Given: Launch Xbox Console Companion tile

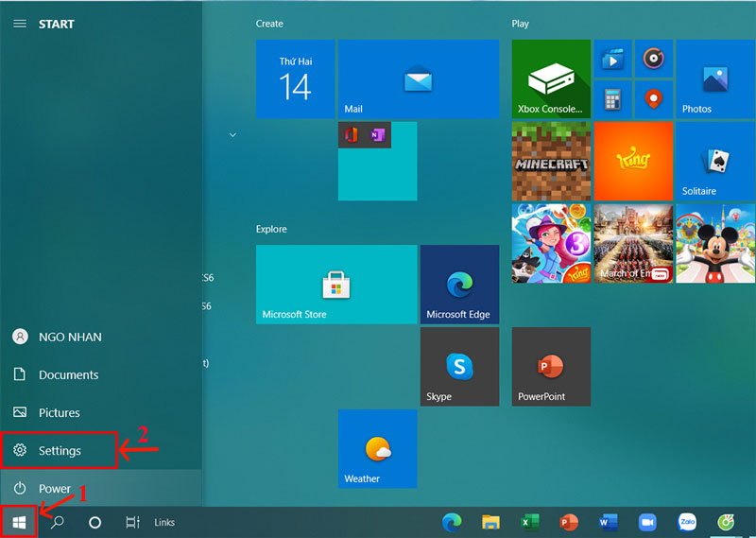Looking at the screenshot, I should click(x=551, y=79).
